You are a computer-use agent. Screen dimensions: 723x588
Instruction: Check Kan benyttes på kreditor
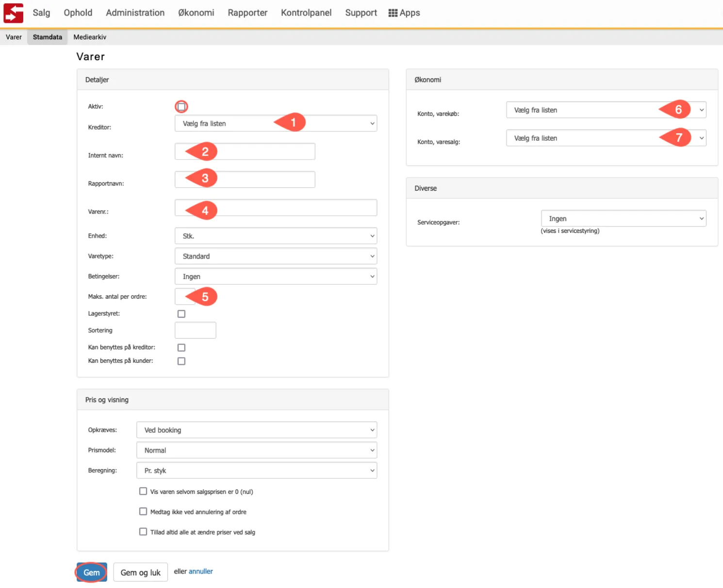(181, 347)
